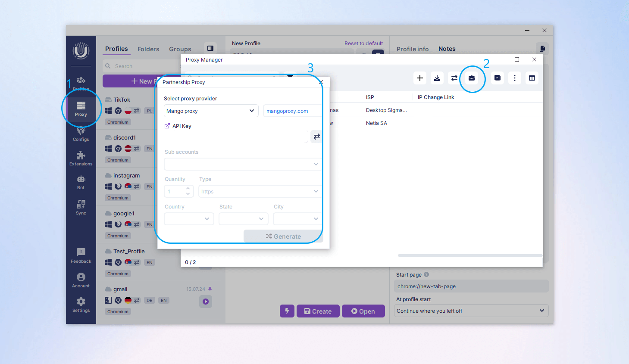This screenshot has width=629, height=364.
Task: Click the API Key swap arrows button
Action: click(x=316, y=137)
